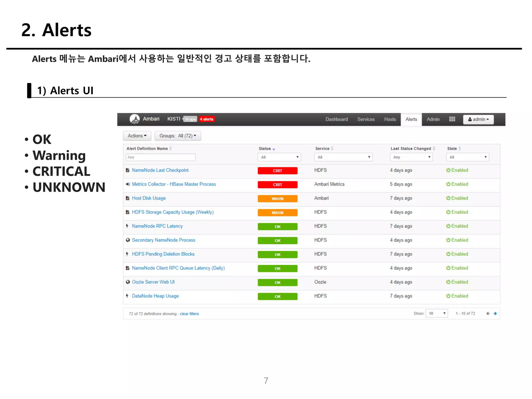Go to the Dashboard tab
This screenshot has height=399, width=532.
point(337,119)
